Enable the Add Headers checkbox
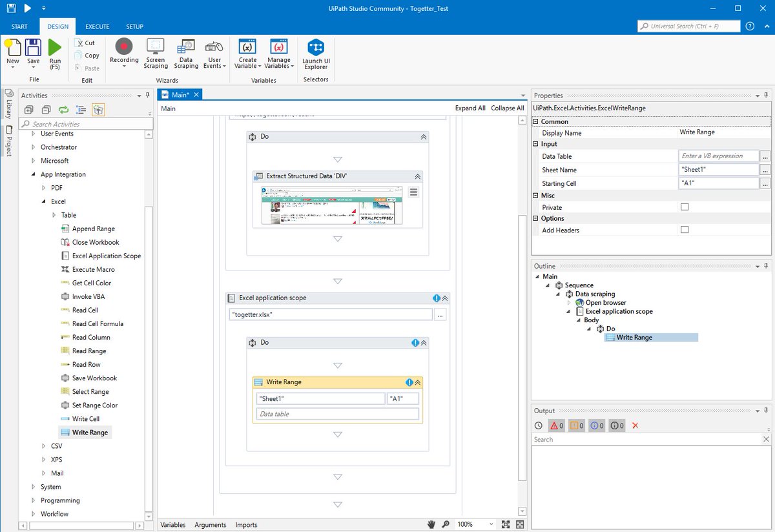The height and width of the screenshot is (532, 775). point(685,230)
